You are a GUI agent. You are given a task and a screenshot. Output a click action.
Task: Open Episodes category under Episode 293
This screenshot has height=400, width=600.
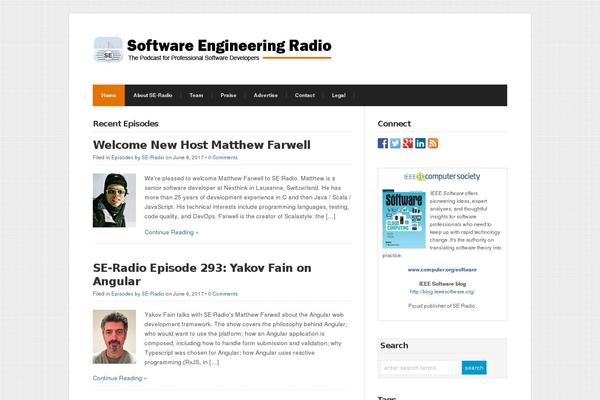122,294
